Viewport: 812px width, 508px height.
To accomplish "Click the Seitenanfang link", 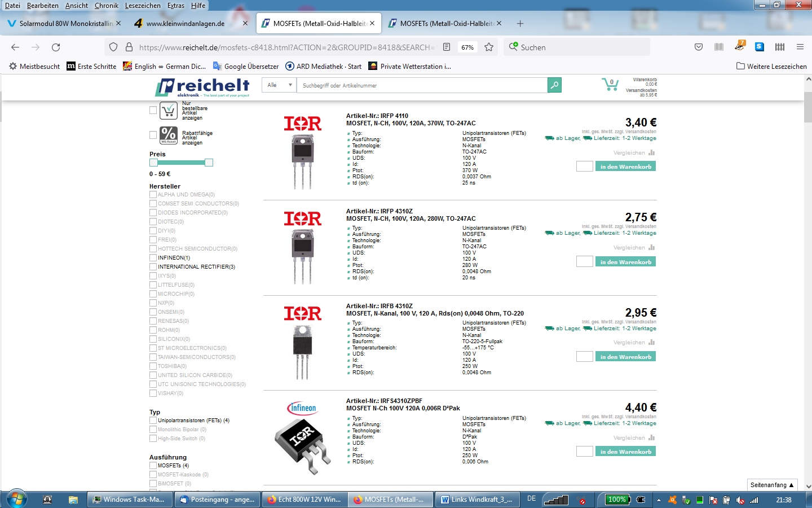I will [771, 485].
